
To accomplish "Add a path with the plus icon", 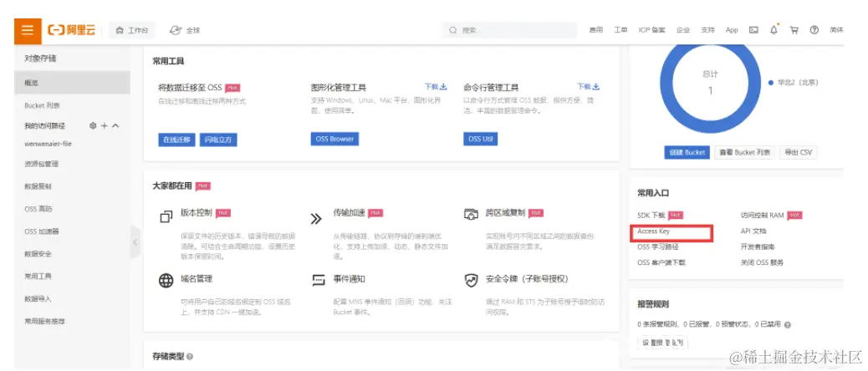I will (x=104, y=126).
